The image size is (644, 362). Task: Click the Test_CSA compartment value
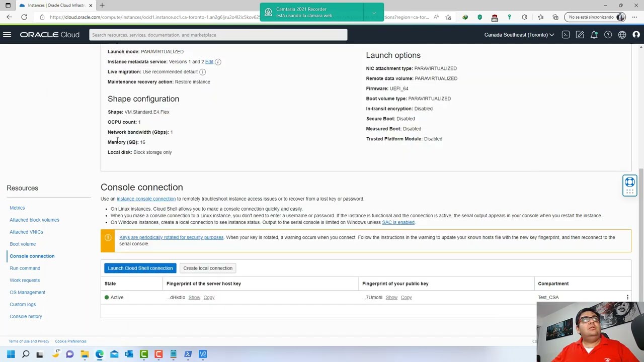click(x=548, y=297)
